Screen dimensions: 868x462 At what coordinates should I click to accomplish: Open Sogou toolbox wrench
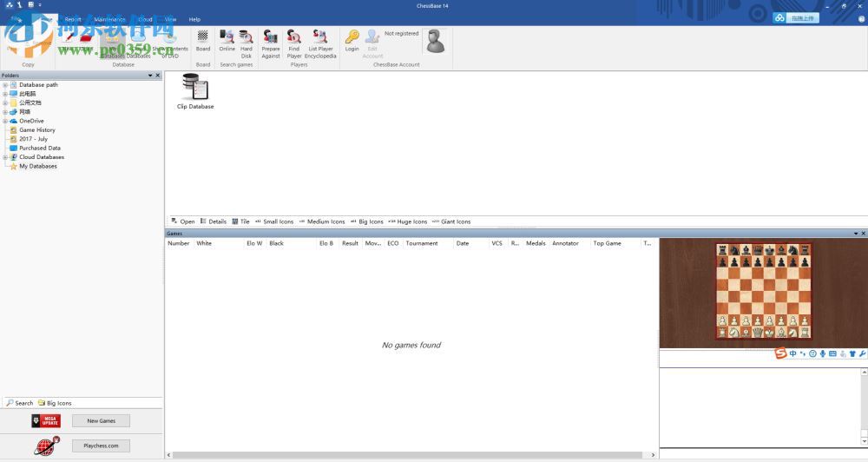point(863,353)
